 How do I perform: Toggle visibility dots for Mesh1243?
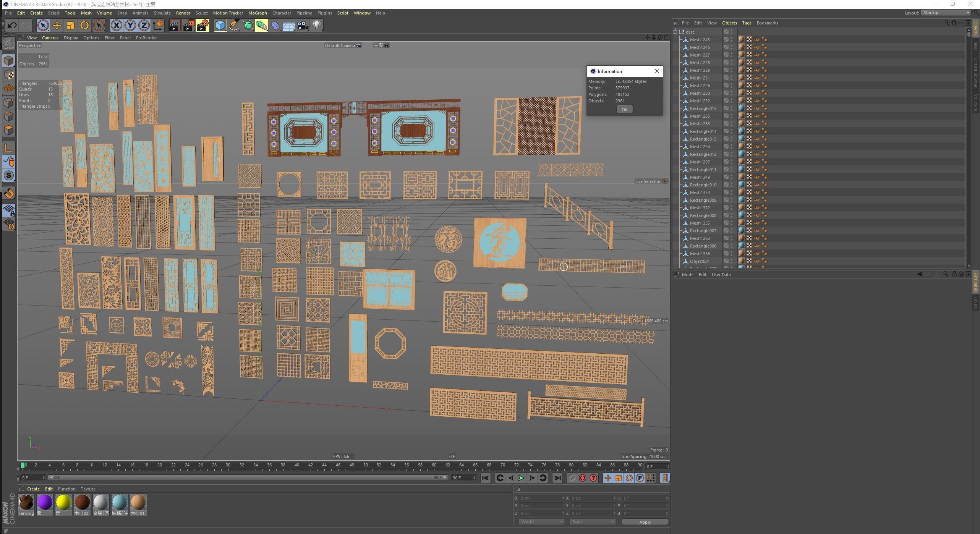pyautogui.click(x=731, y=40)
